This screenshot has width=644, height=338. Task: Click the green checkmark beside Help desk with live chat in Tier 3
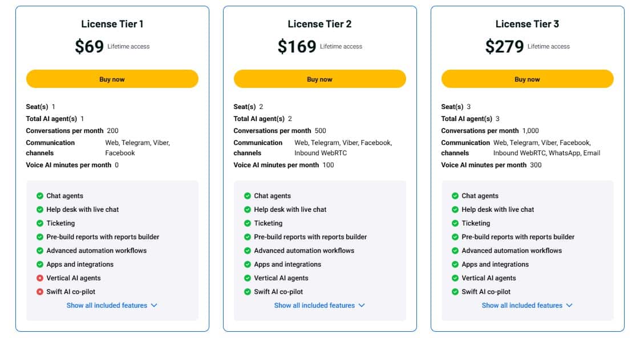tap(453, 210)
